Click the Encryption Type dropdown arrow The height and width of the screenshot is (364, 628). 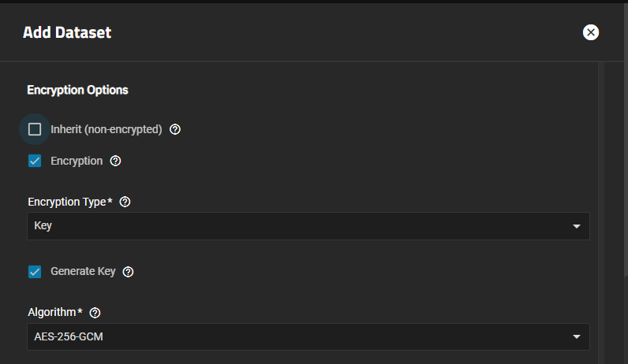pos(576,227)
